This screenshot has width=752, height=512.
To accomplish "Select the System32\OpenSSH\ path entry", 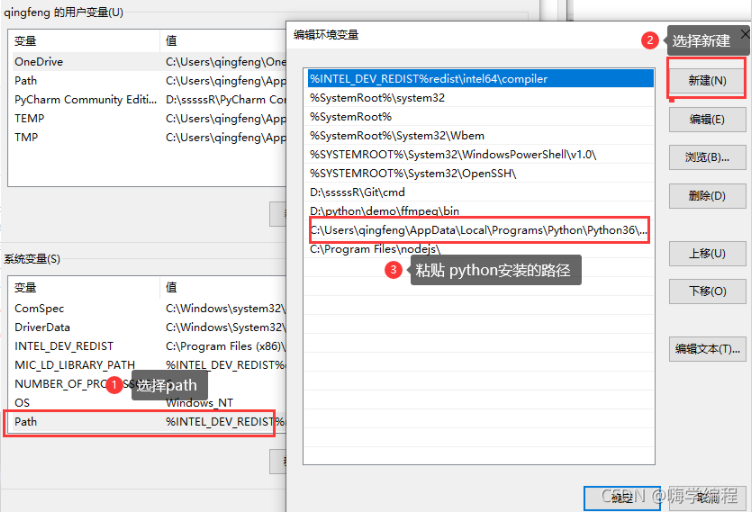I will click(x=480, y=173).
